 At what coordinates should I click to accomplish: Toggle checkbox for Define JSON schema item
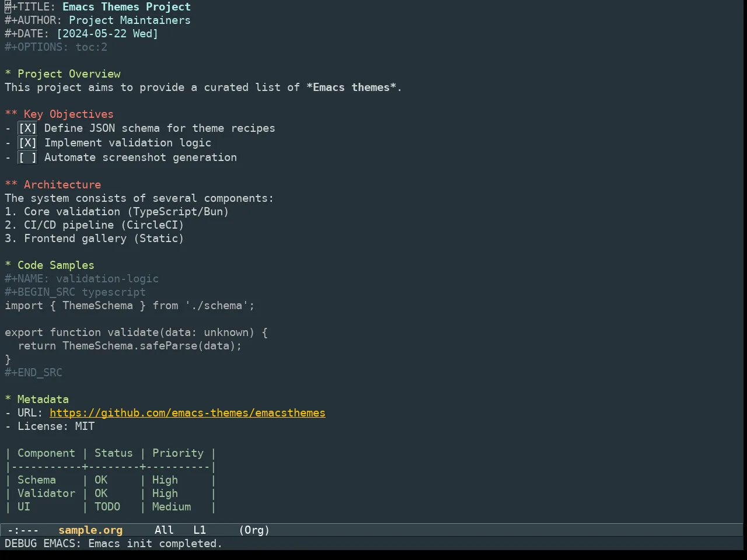pos(27,128)
